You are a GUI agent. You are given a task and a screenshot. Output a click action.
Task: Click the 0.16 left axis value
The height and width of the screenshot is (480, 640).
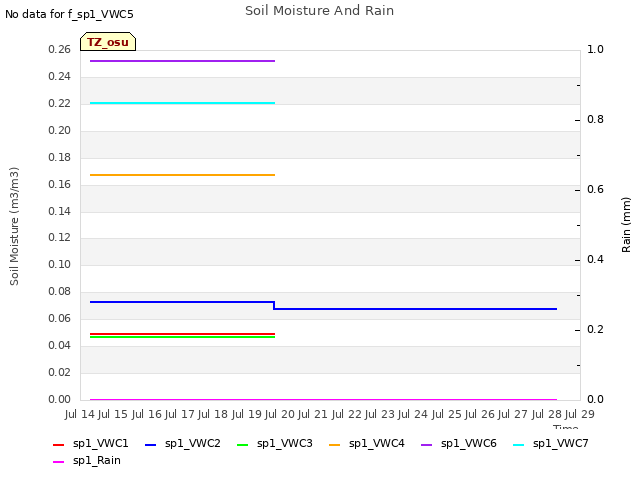[60, 184]
